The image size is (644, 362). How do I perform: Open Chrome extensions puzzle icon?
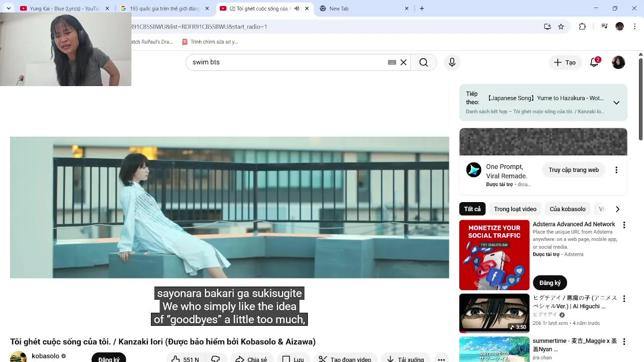[583, 27]
